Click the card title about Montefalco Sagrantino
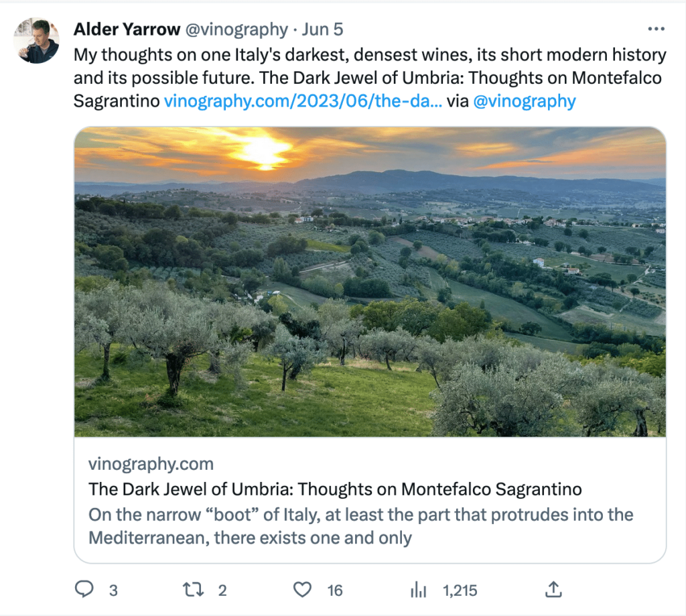The image size is (686, 616). [335, 489]
